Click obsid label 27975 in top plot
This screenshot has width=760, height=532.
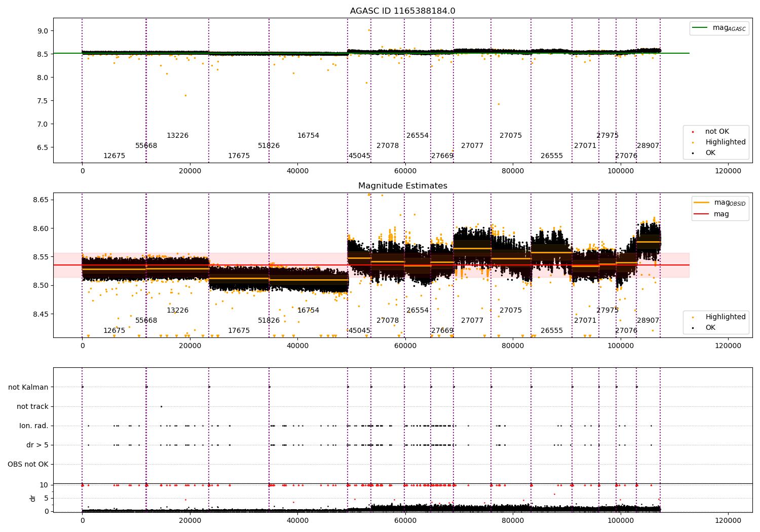pyautogui.click(x=607, y=136)
